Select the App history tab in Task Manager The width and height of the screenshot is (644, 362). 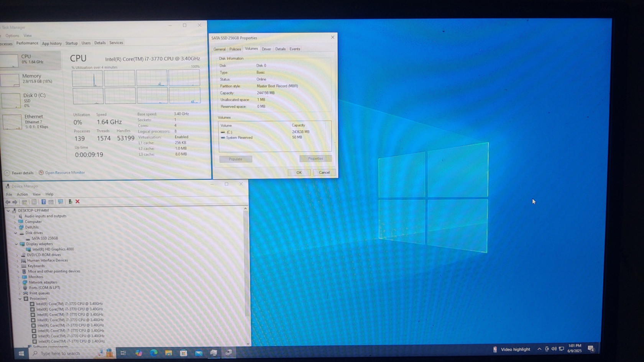[x=52, y=43]
